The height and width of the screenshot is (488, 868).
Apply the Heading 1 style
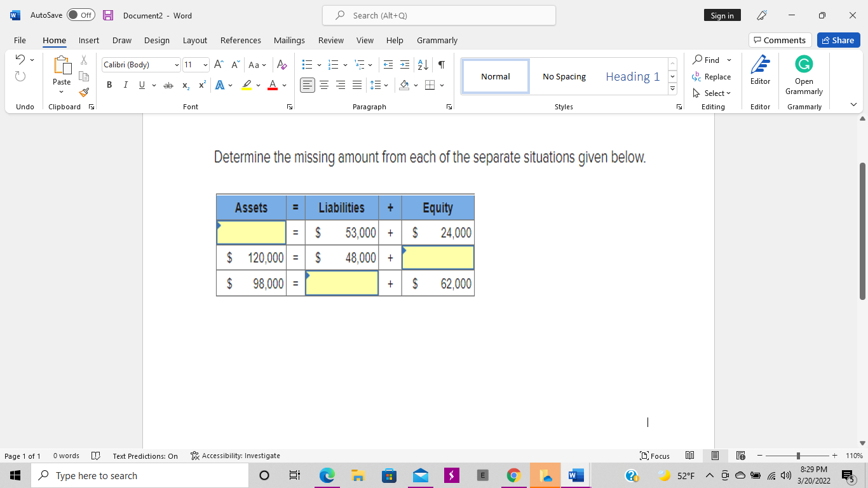pos(632,76)
